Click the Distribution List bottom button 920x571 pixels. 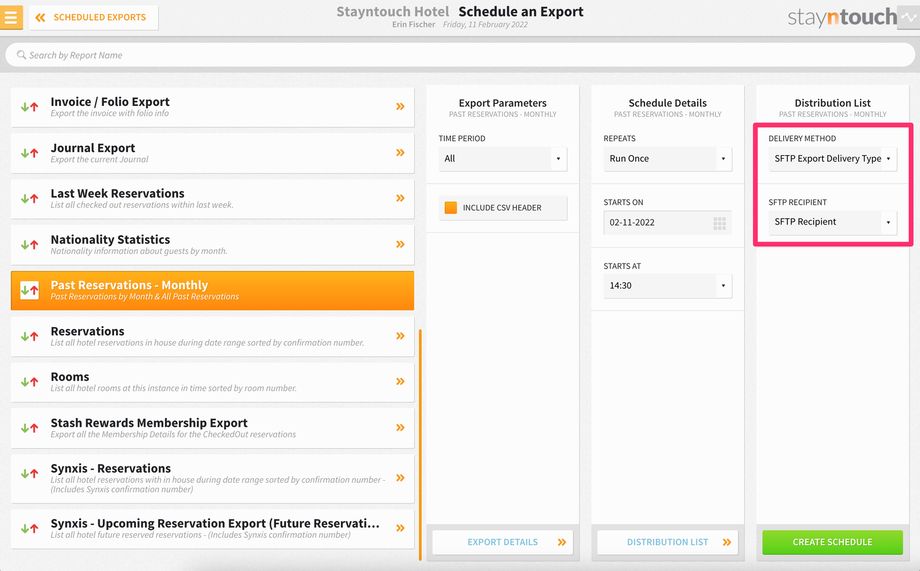pos(668,542)
